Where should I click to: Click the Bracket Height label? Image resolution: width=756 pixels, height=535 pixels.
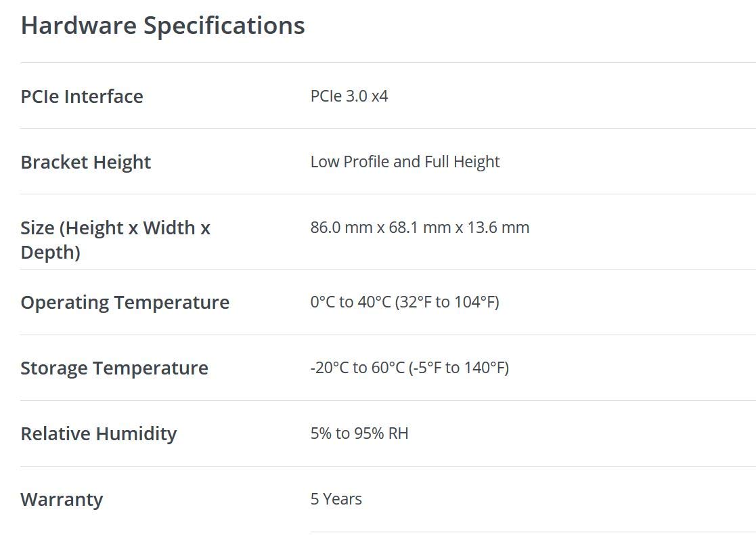coord(86,162)
